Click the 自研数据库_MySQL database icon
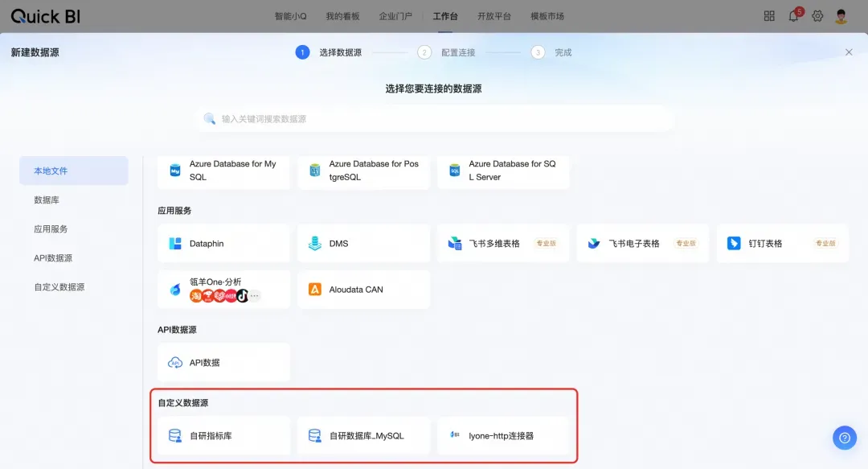 pos(314,436)
